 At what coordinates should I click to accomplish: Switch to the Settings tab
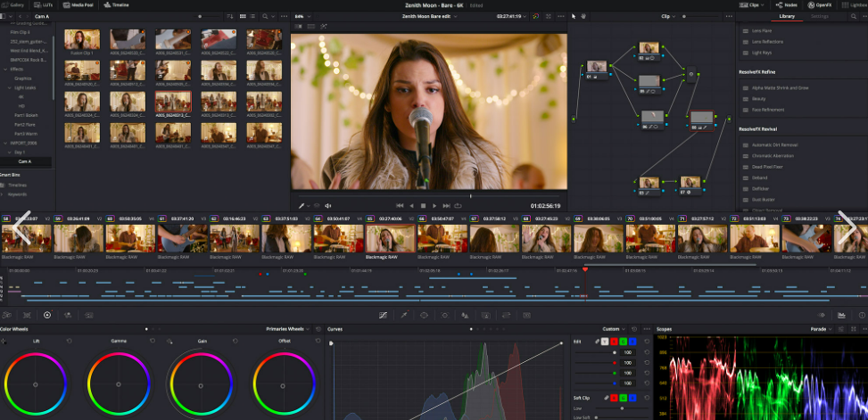(x=820, y=17)
